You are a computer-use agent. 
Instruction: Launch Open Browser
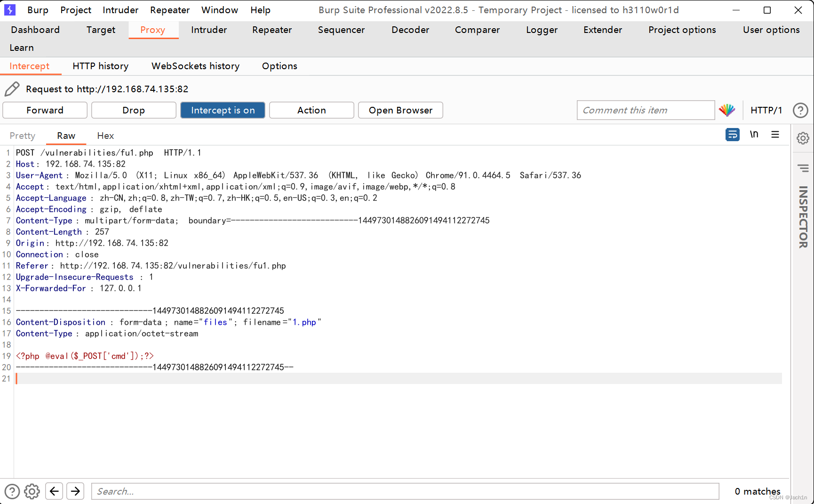(400, 110)
